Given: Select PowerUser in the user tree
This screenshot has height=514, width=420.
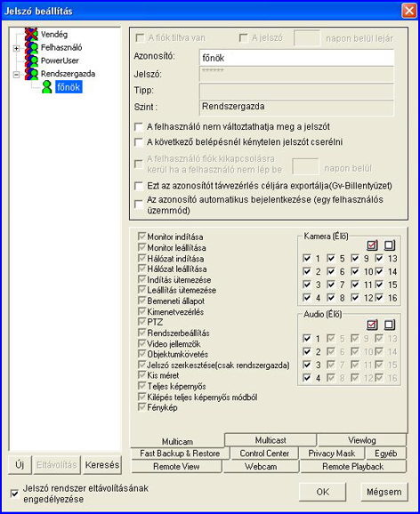Looking at the screenshot, I should 60,60.
